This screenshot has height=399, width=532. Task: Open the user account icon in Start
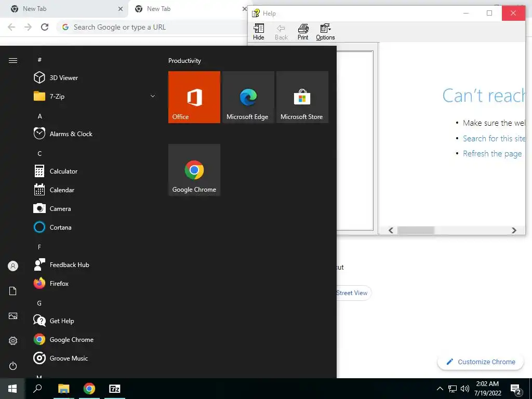point(13,266)
